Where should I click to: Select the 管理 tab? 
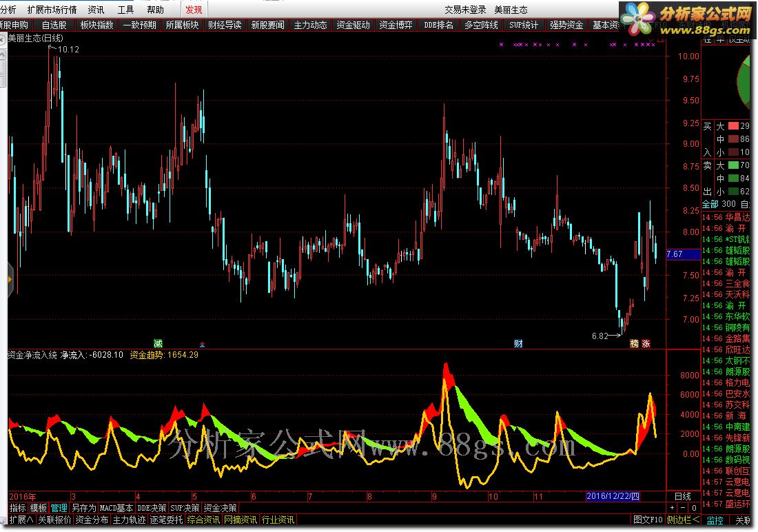pyautogui.click(x=59, y=508)
